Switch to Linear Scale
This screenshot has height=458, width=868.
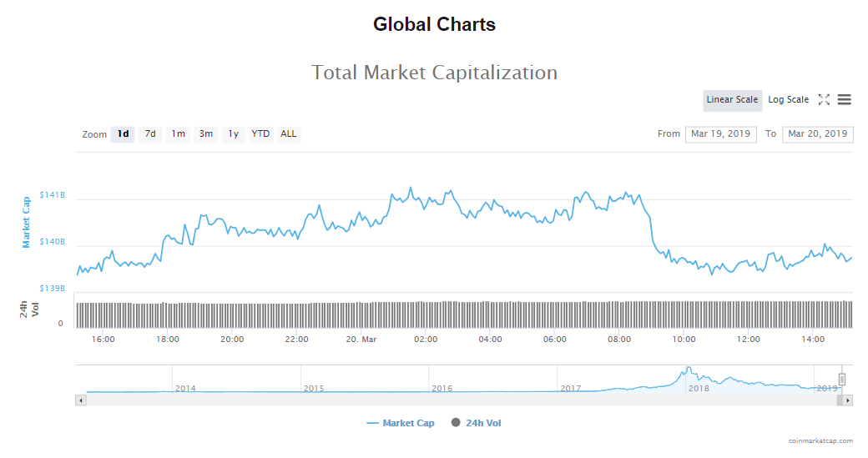pos(732,100)
